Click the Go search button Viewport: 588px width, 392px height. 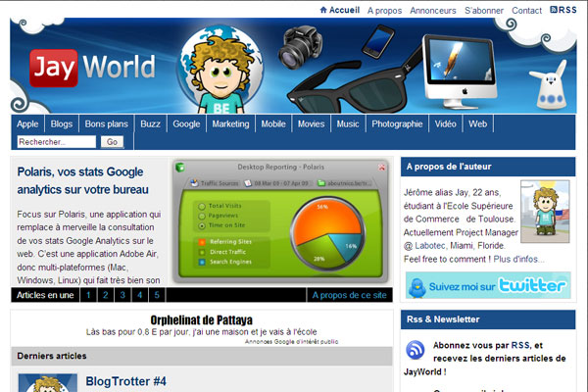point(112,142)
